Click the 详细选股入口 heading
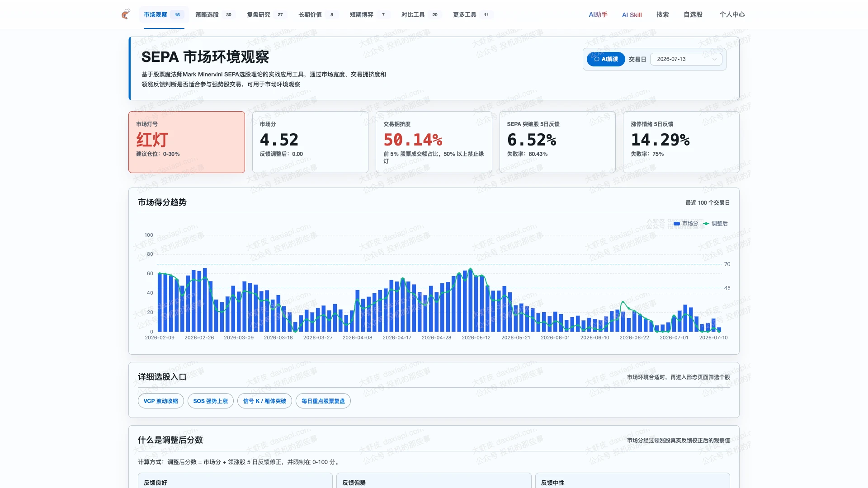This screenshot has height=488, width=868. pos(162,377)
